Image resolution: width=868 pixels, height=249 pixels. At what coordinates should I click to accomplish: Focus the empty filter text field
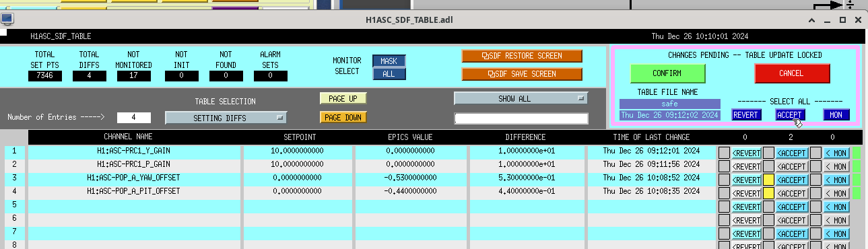(521, 119)
